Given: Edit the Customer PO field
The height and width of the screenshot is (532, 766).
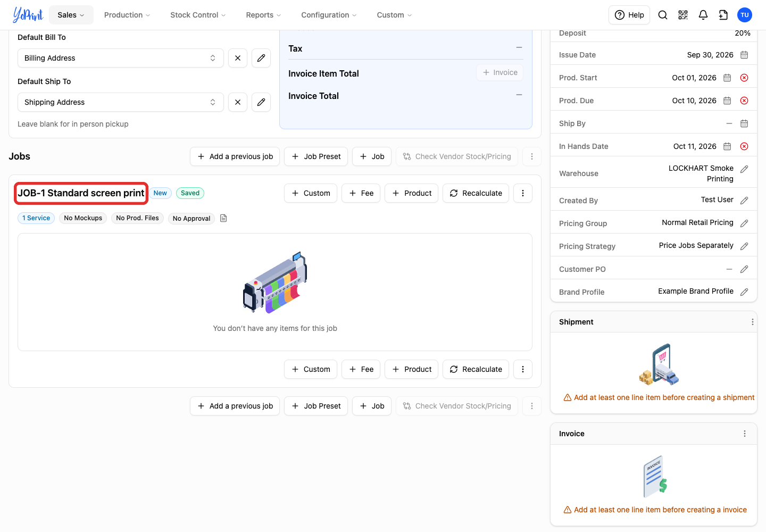Looking at the screenshot, I should 744,269.
